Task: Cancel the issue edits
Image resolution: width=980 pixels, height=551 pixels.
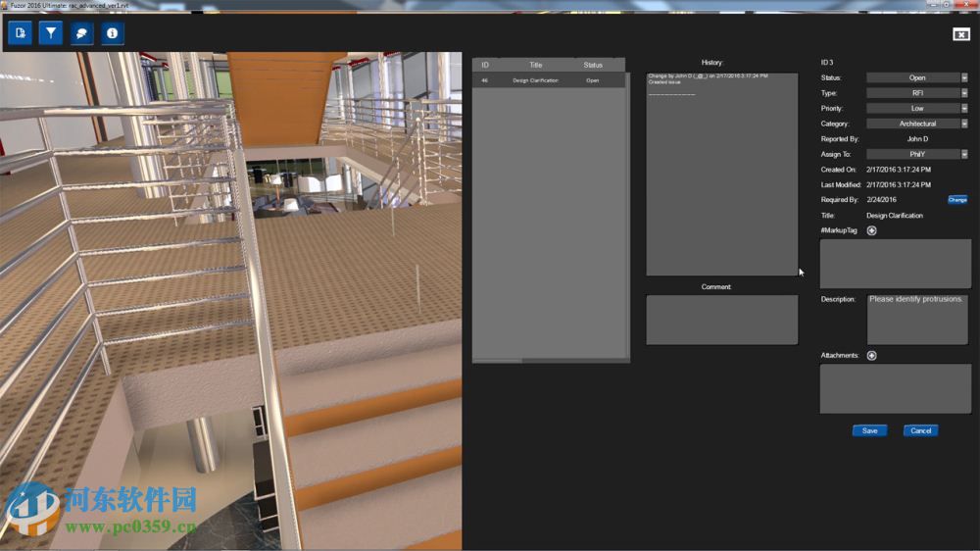Action: point(920,431)
